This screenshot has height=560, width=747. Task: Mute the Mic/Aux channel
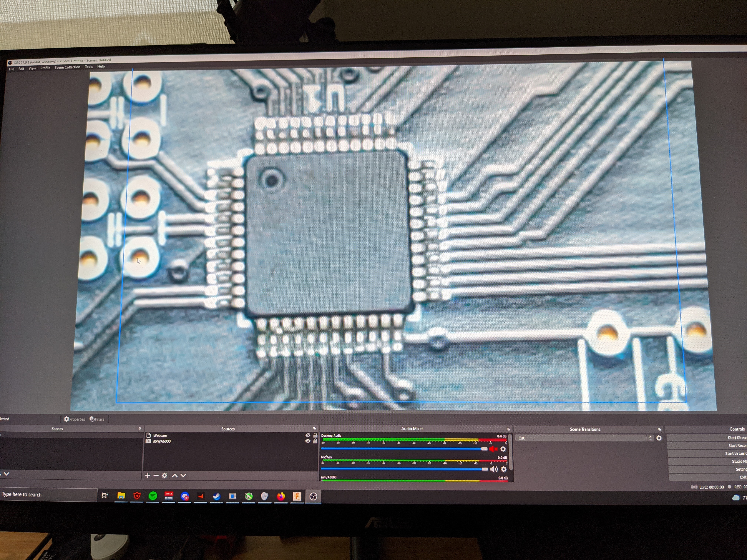494,469
